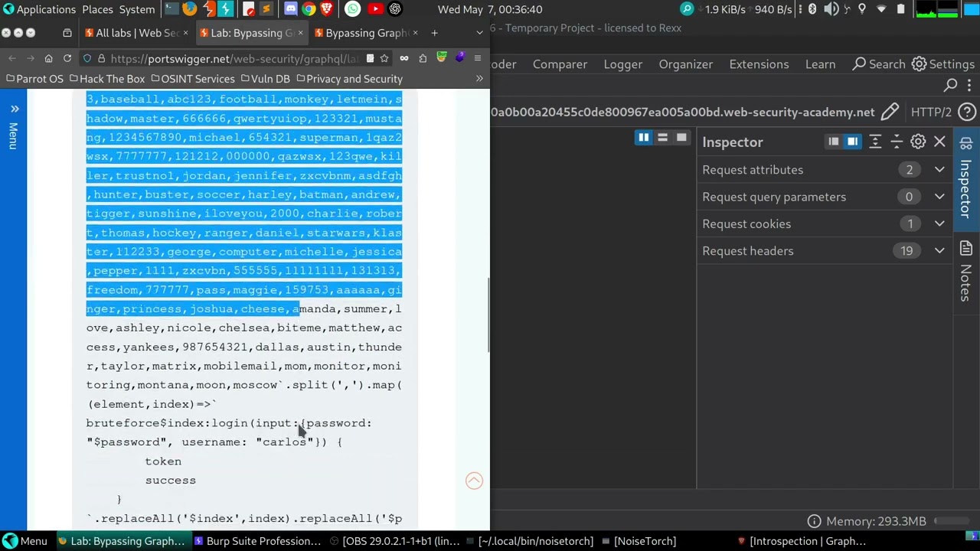980x551 pixels.
Task: Open Burp help question mark icon
Action: point(967,112)
